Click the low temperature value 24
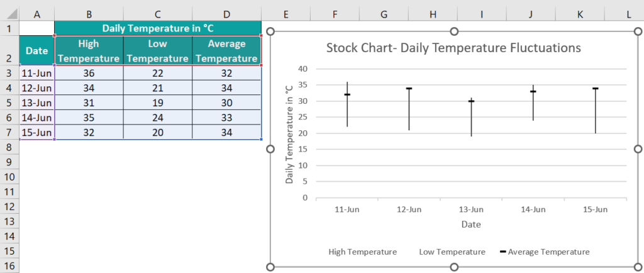 (x=157, y=118)
